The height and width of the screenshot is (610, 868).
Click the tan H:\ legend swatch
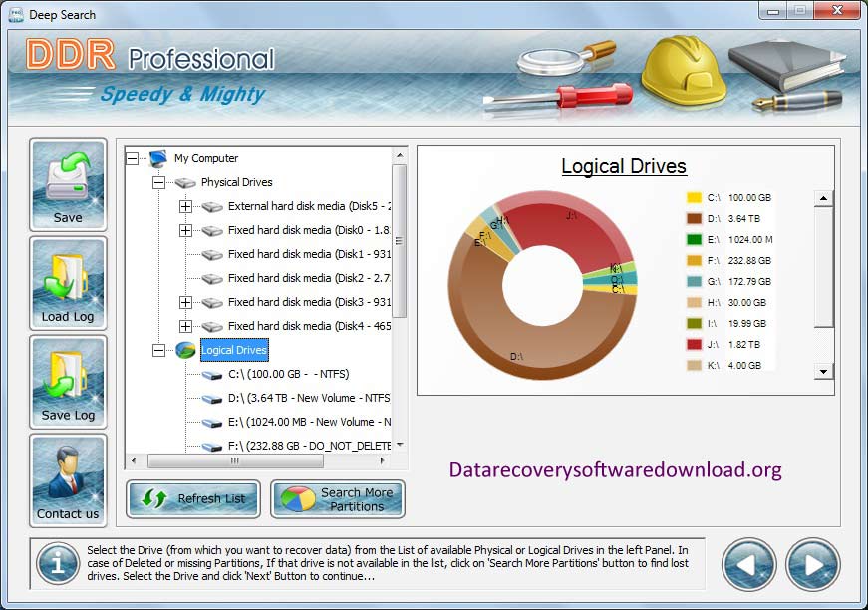694,302
